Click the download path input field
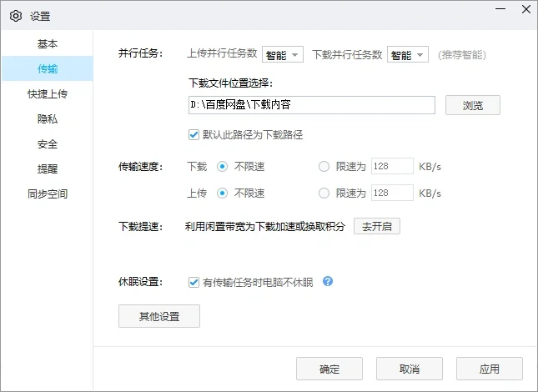538x392 pixels. pos(312,105)
